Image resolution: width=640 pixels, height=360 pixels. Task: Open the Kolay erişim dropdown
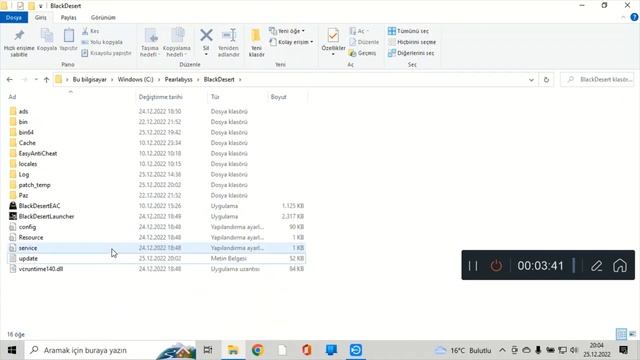click(291, 42)
